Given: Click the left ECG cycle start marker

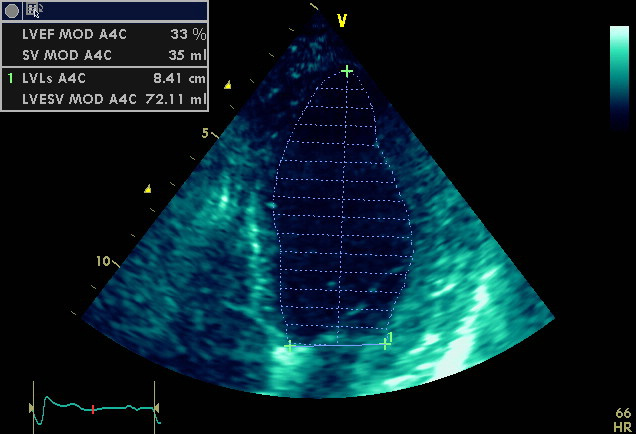Looking at the screenshot, I should [31, 407].
